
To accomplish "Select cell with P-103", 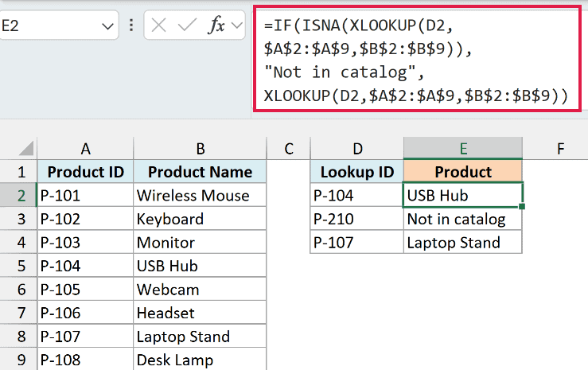I will [x=85, y=243].
